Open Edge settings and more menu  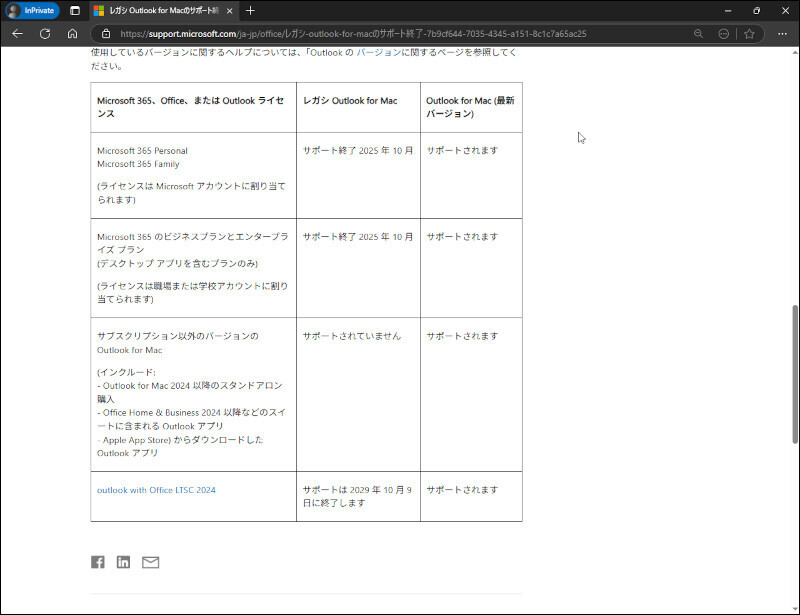point(782,34)
